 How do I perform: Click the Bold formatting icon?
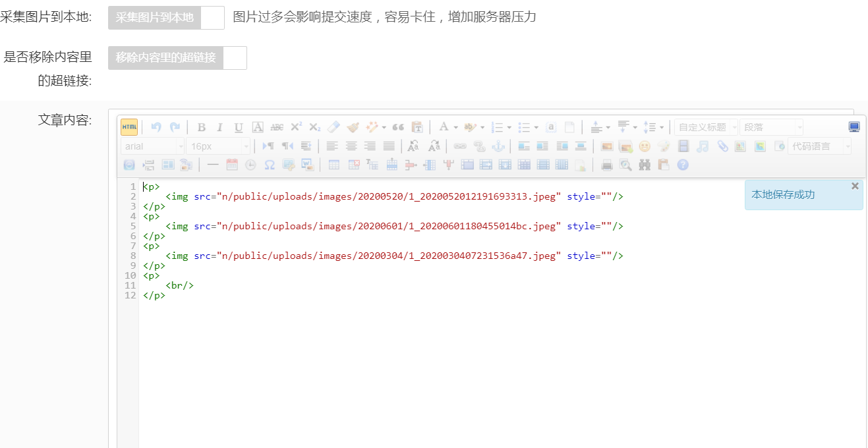coord(202,127)
